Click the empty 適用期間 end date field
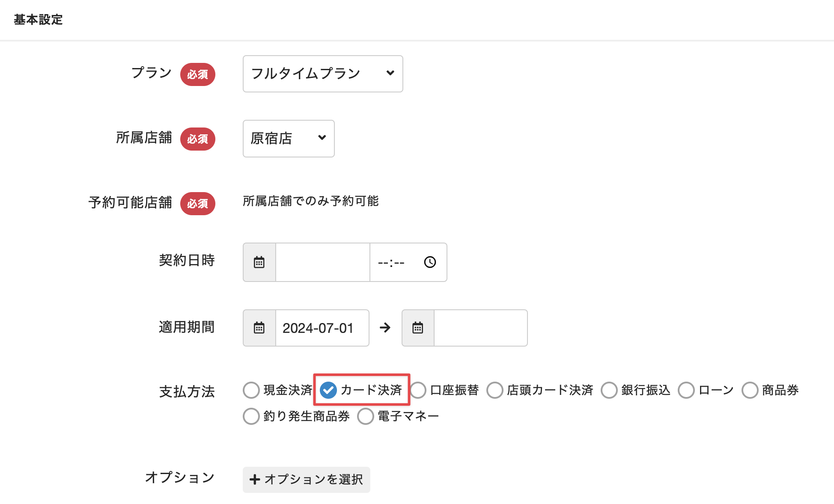834x504 pixels. point(480,328)
